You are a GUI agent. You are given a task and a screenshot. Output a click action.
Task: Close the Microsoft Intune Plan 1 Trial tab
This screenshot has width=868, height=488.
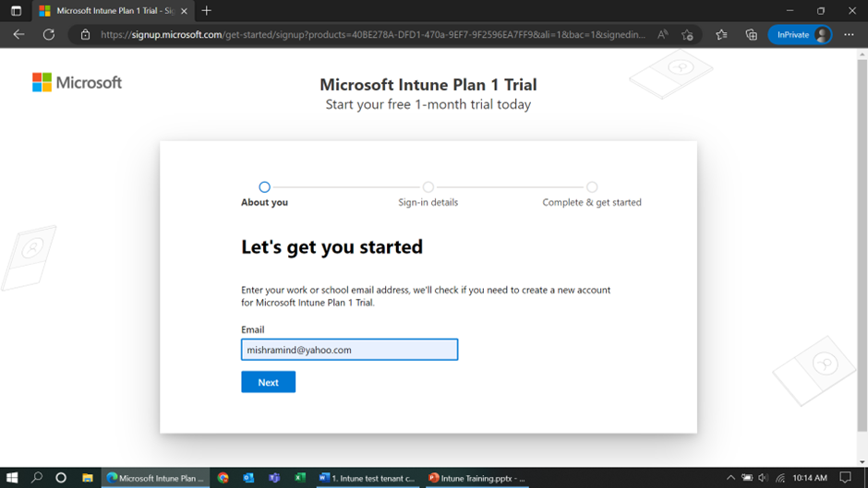[185, 11]
